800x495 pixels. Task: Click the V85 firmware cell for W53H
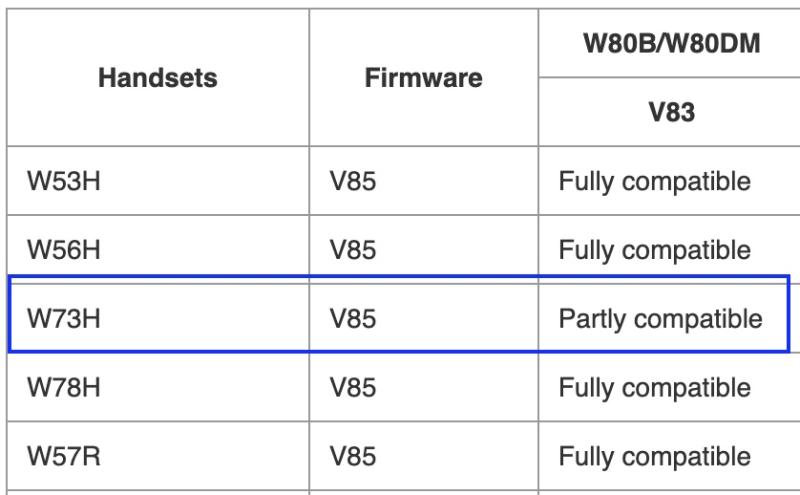(423, 181)
